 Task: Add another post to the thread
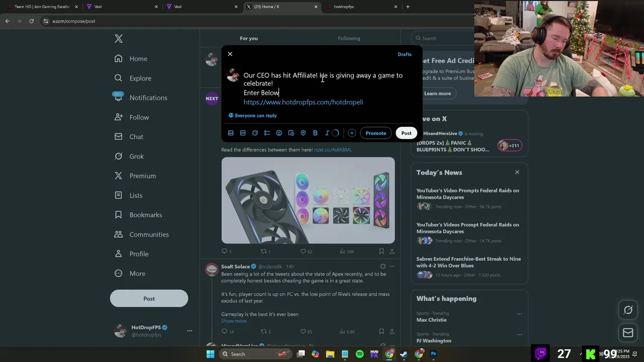click(x=352, y=133)
